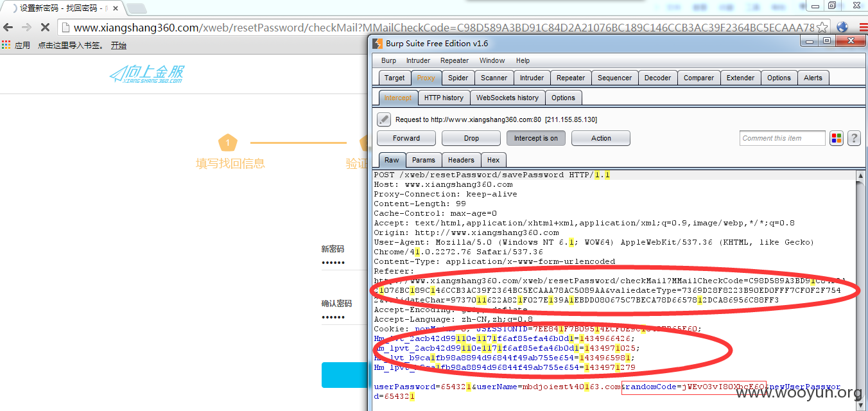Viewport: 868px width, 411px height.
Task: Open the Help menu in Burp
Action: [x=523, y=60]
